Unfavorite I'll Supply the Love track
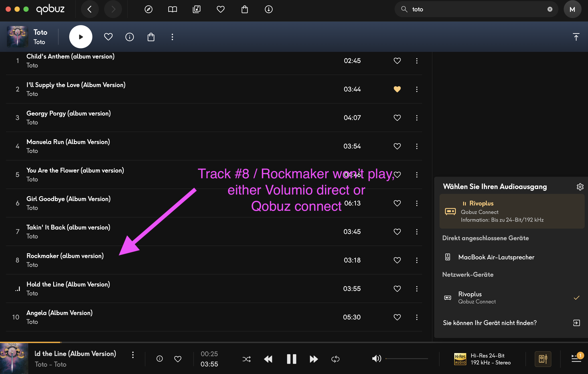588x374 pixels. coord(397,89)
